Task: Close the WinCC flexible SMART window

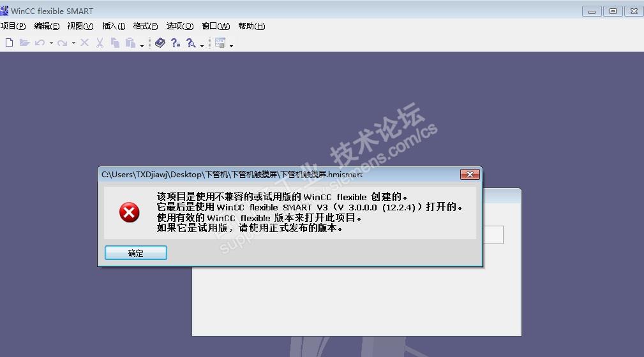Action: click(634, 11)
